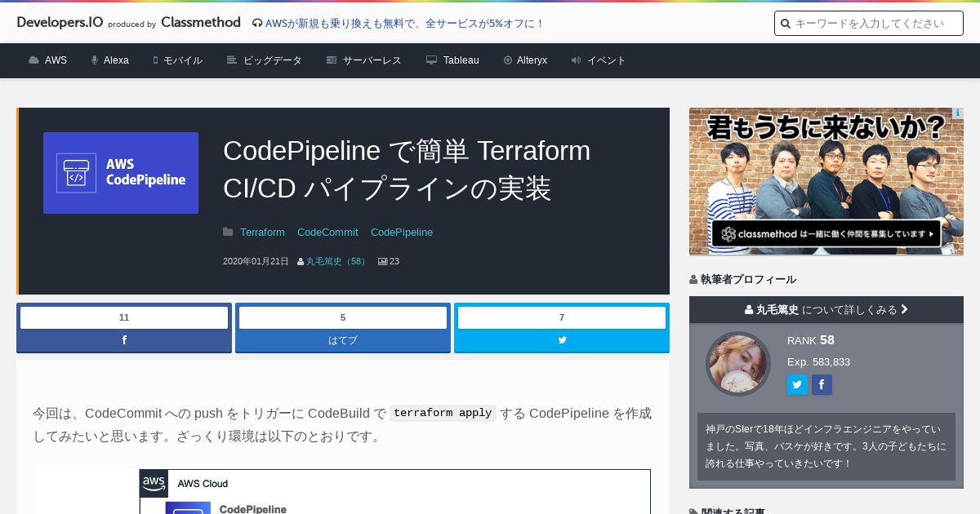
Task: Click the article title heading
Action: tap(407, 170)
